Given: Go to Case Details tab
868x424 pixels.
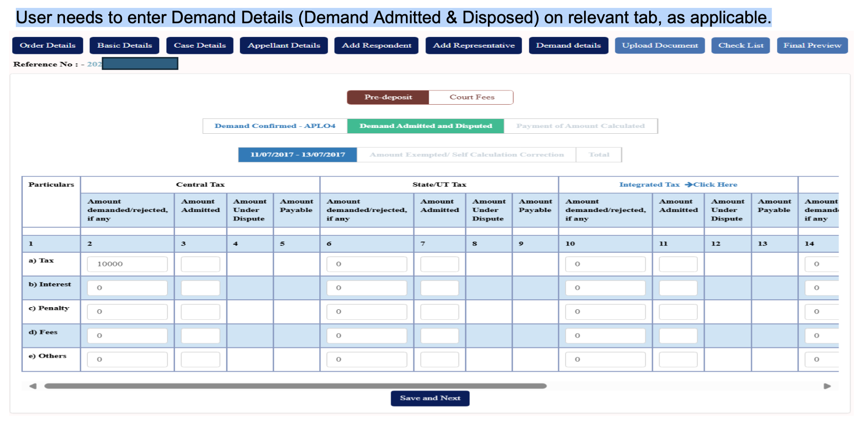Looking at the screenshot, I should click(x=200, y=45).
